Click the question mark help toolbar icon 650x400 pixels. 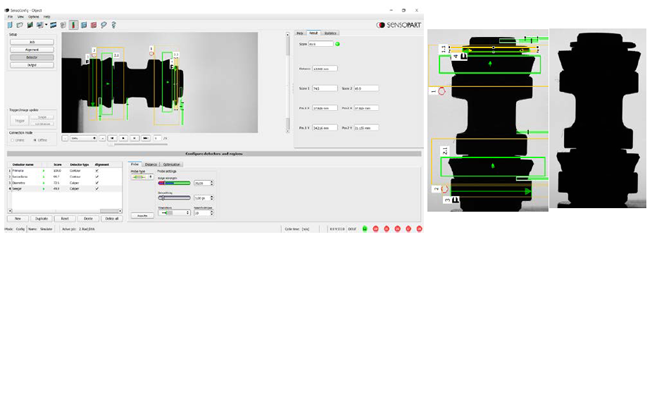(x=114, y=25)
